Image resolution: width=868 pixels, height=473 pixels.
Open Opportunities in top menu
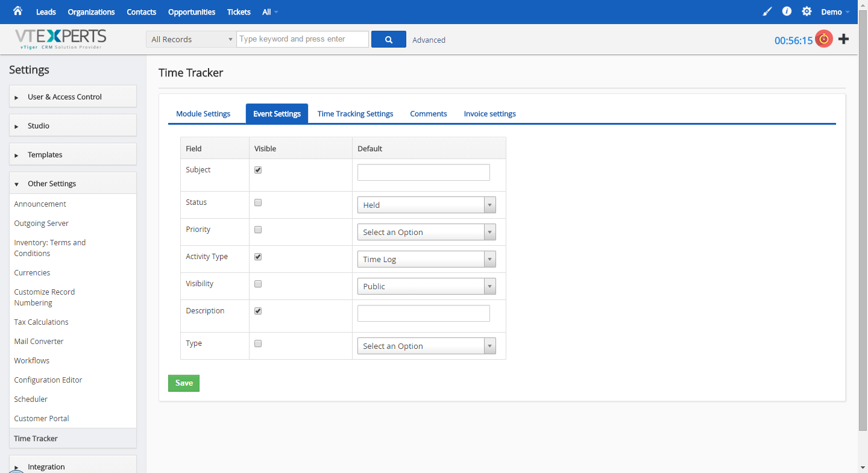[x=192, y=12]
